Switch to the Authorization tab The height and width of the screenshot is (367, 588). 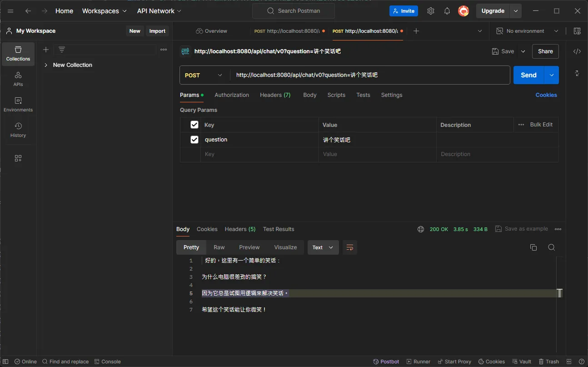(231, 95)
